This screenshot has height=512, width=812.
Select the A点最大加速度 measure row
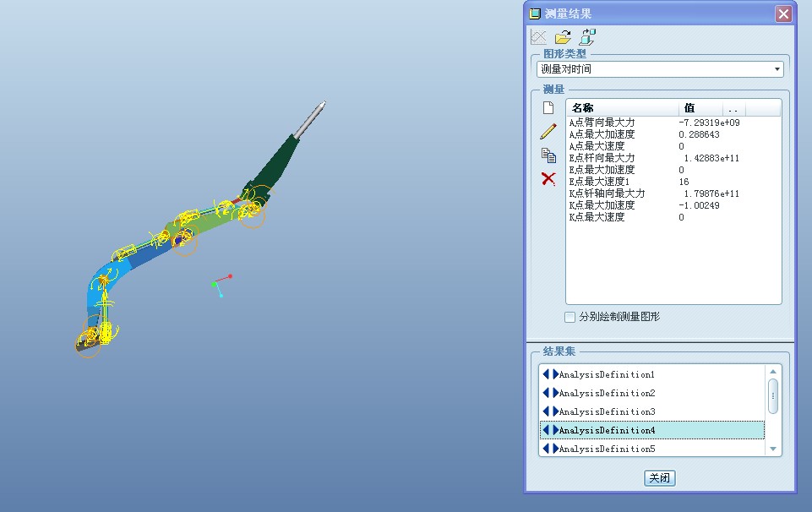[673, 134]
